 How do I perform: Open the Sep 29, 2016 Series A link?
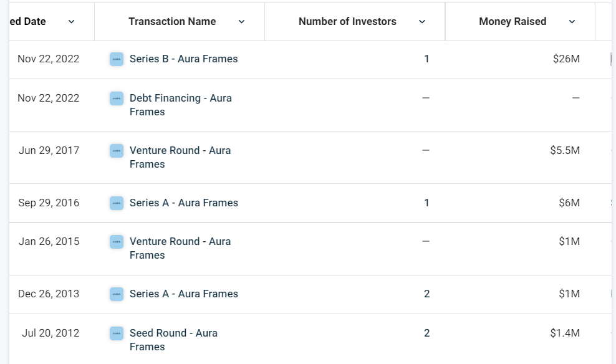pos(184,203)
